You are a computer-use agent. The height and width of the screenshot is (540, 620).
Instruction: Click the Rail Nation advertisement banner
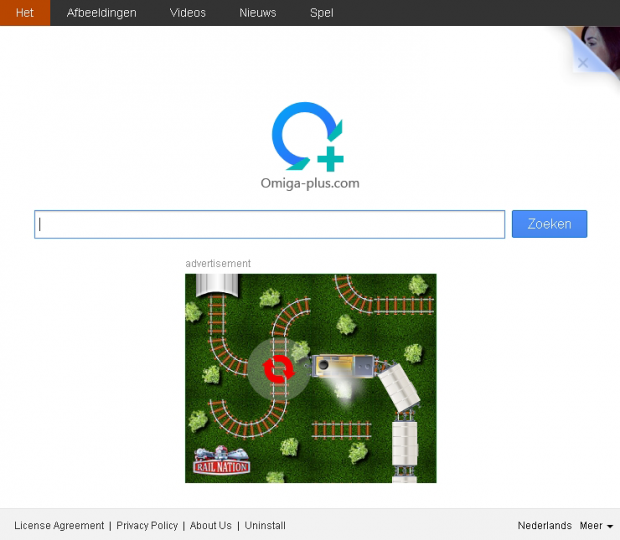pos(311,378)
